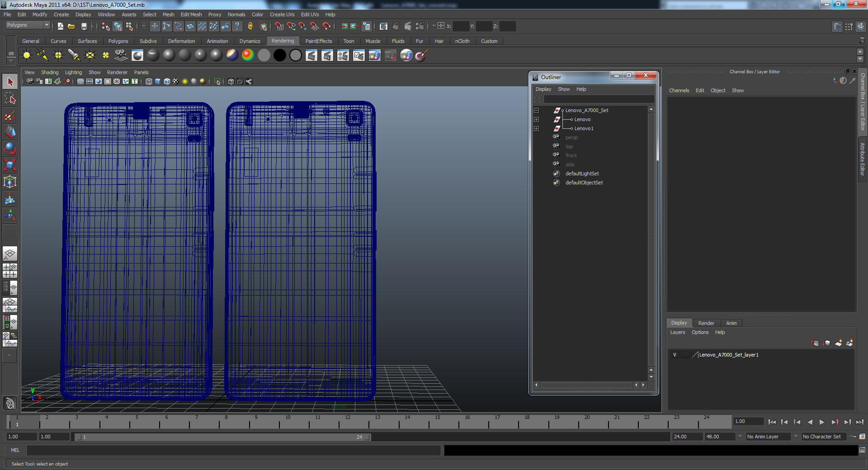The height and width of the screenshot is (470, 868).
Task: Open the Polygons menu set dropdown
Action: [x=27, y=25]
